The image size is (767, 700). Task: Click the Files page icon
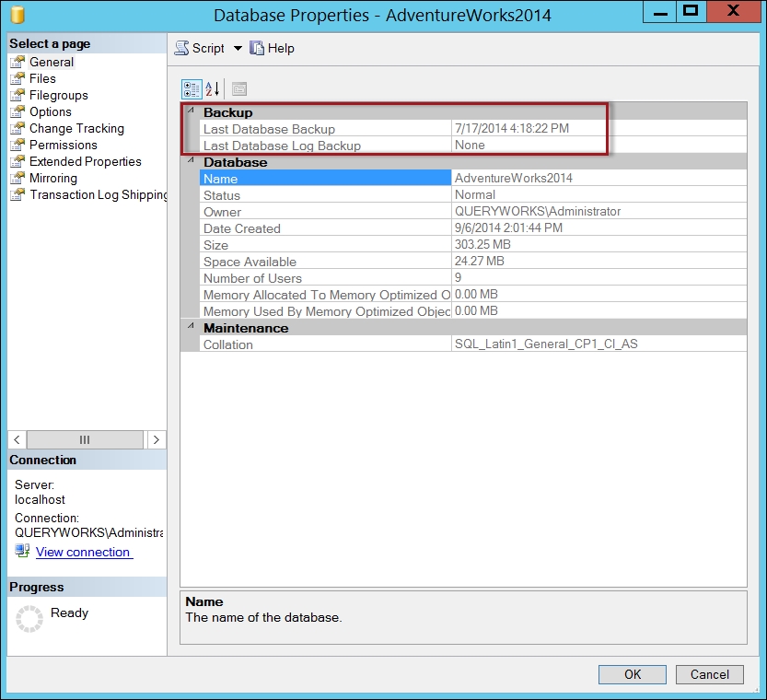(x=17, y=79)
